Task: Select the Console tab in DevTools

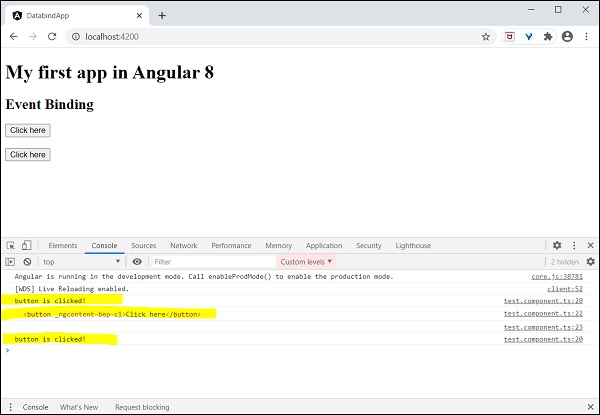Action: click(104, 246)
